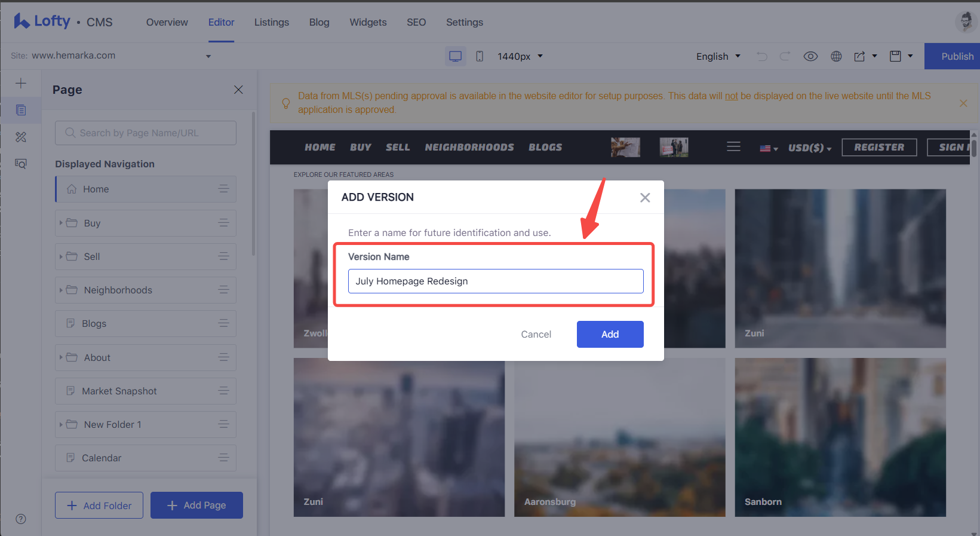The width and height of the screenshot is (980, 536).
Task: Expand the Buy folder
Action: tap(61, 223)
